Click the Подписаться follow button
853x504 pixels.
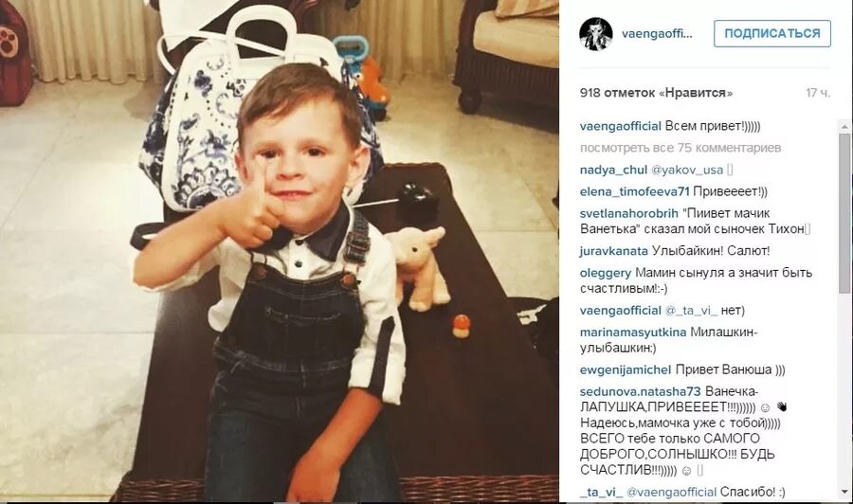(x=771, y=34)
